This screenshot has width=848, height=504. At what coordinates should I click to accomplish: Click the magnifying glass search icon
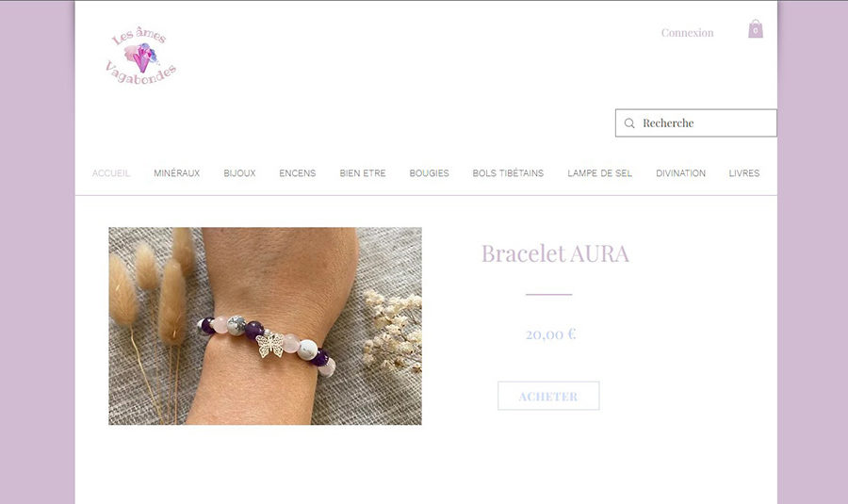coord(629,123)
